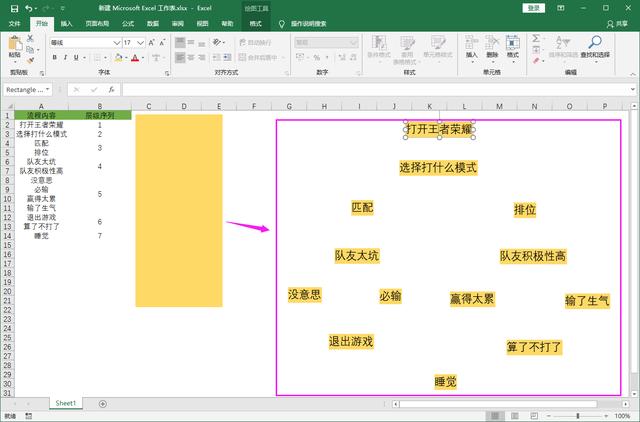This screenshot has width=640, height=422.
Task: Open the font size 17 dropdown
Action: (140, 42)
